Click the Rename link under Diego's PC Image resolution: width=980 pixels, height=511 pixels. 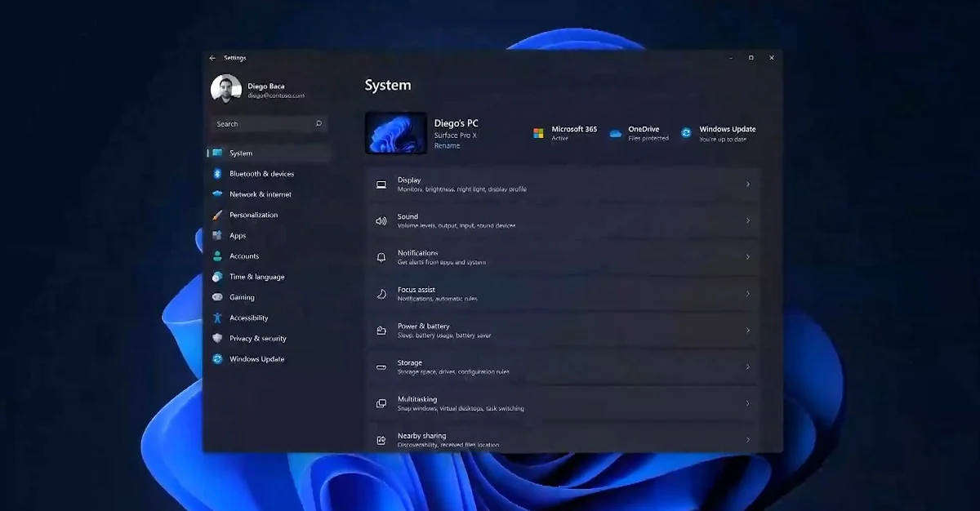(447, 146)
